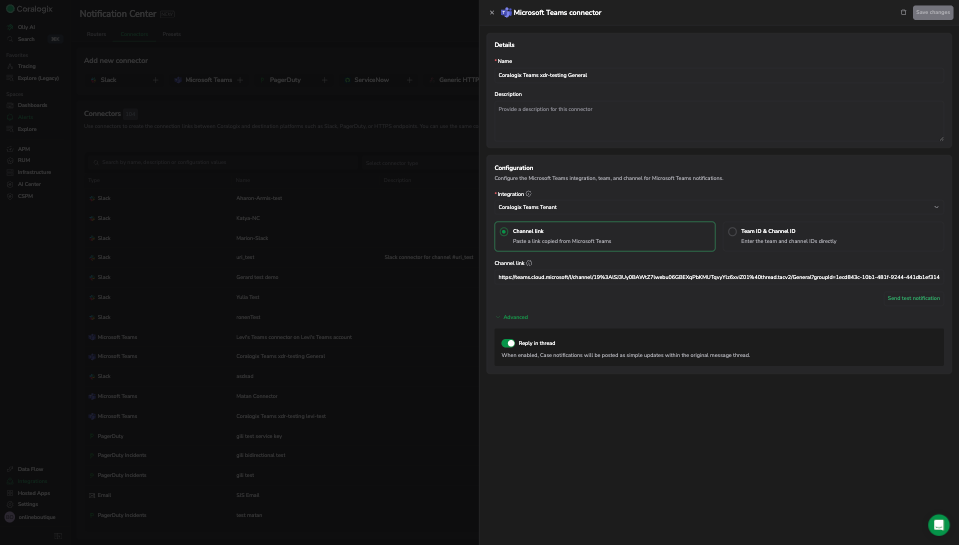This screenshot has width=959, height=545.
Task: Click the Integration info icon
Action: tap(528, 194)
